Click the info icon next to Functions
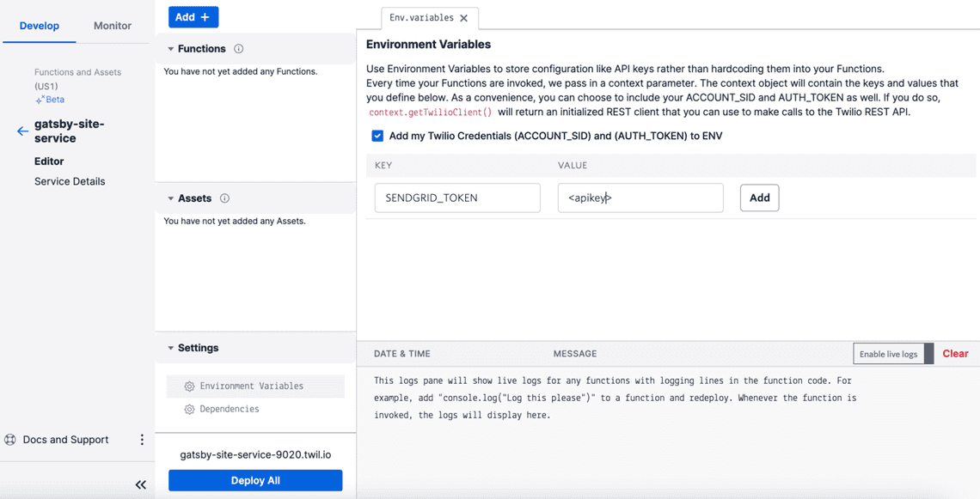 (x=239, y=49)
